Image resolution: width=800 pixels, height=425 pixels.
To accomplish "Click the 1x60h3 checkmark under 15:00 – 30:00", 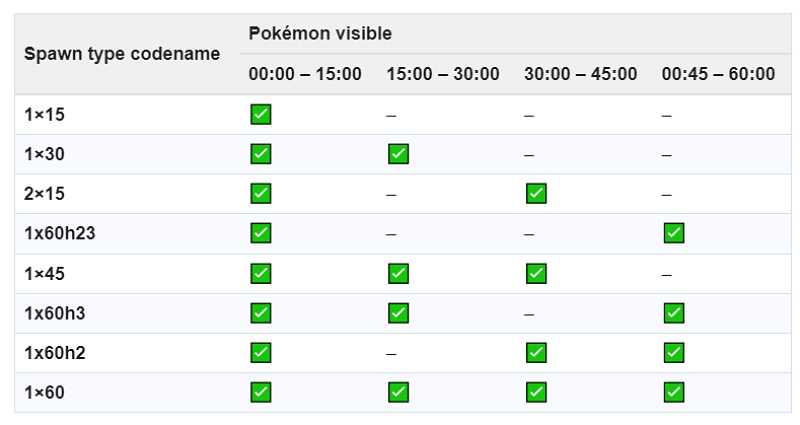I will click(397, 311).
